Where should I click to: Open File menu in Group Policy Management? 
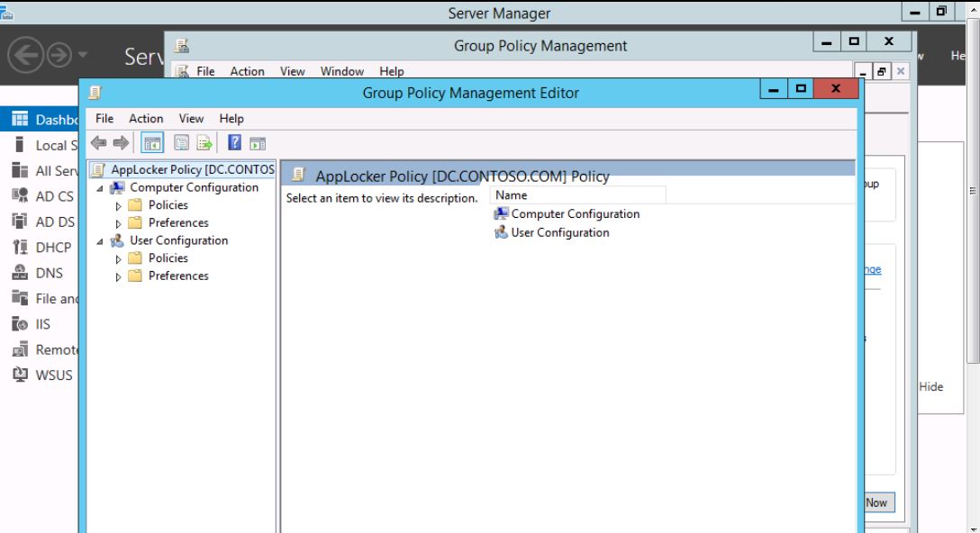205,71
